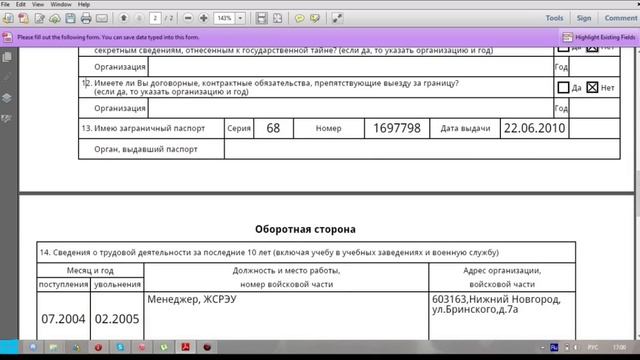Click the highlight text comment icon

(x=315, y=18)
